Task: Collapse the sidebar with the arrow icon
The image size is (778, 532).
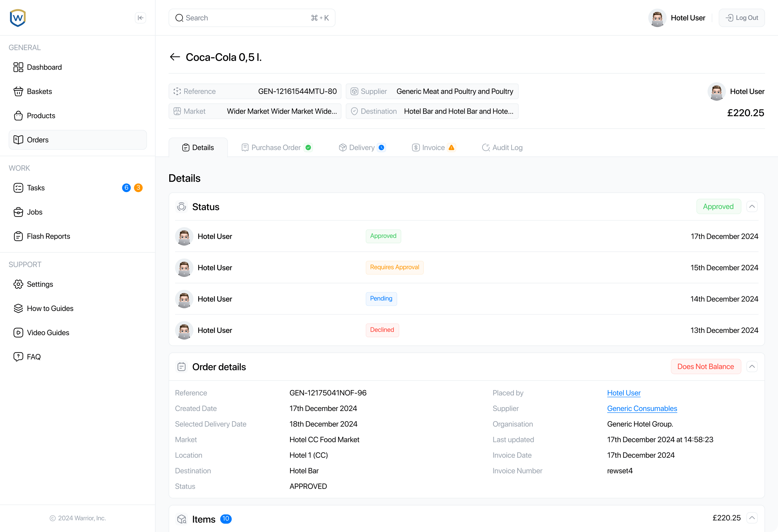Action: click(141, 18)
